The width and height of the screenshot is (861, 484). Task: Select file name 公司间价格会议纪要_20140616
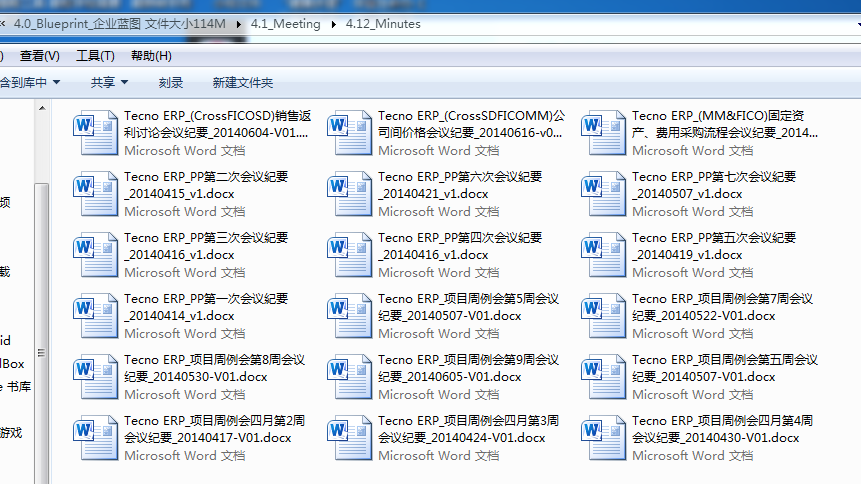(471, 124)
